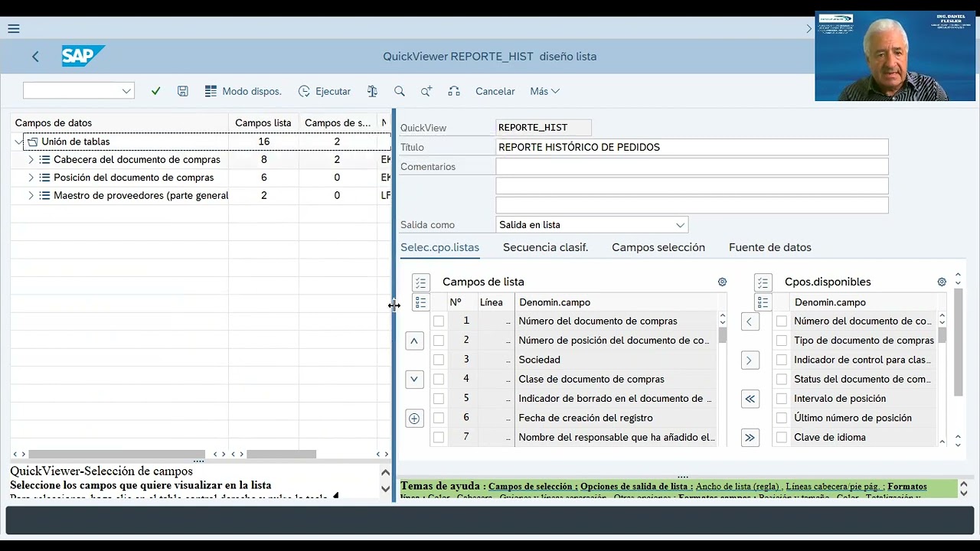
Task: Switch to Selec.cpo.listas tab
Action: pyautogui.click(x=439, y=247)
